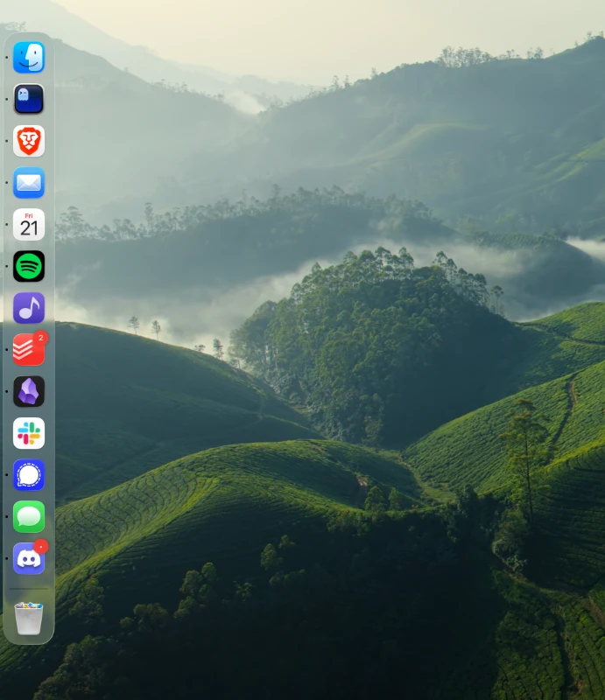Screen dimensions: 605x700
Task: Launch the terminal app with ghost icon
Action: click(x=29, y=99)
